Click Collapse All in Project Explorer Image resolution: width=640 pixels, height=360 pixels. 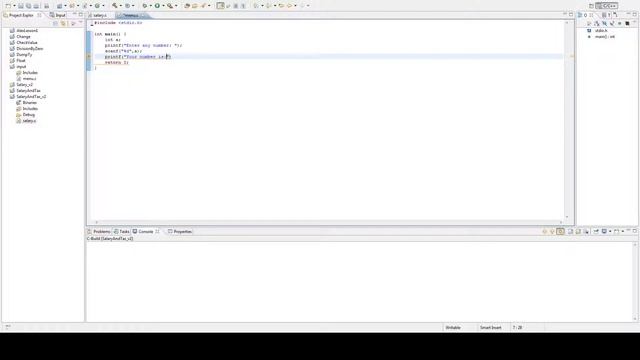[55, 23]
